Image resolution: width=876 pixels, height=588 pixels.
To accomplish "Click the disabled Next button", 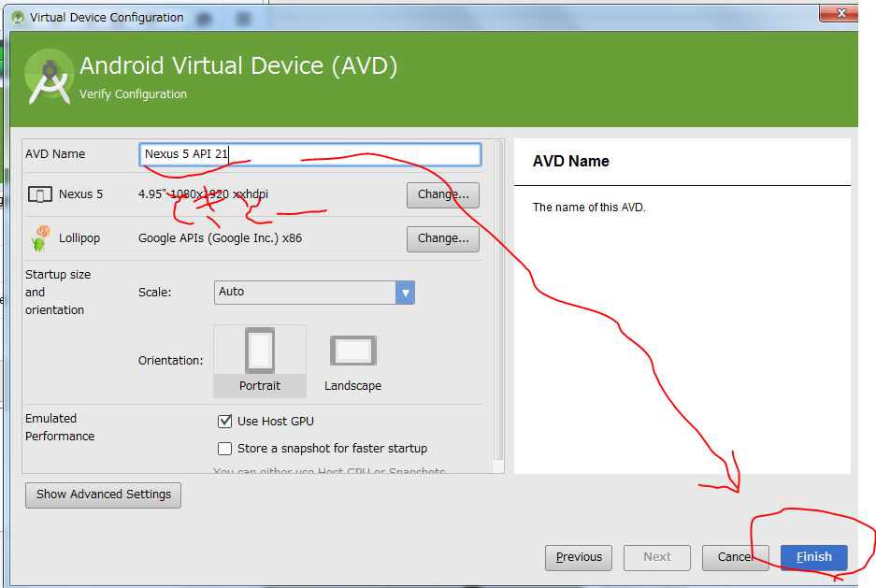I will pos(657,557).
